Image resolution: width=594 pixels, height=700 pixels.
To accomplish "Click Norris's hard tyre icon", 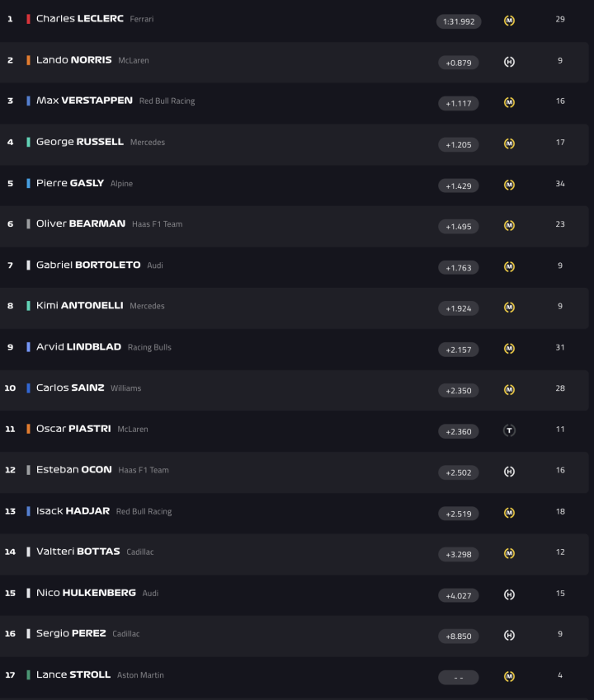I will click(x=509, y=62).
